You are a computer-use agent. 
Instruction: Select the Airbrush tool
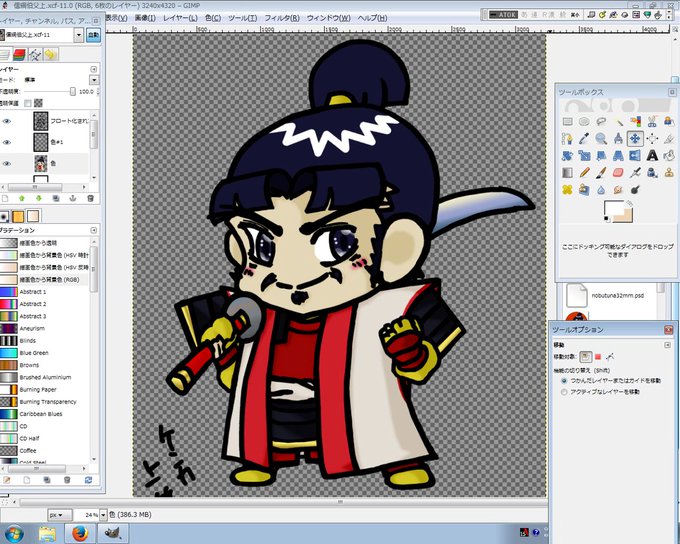pos(635,173)
